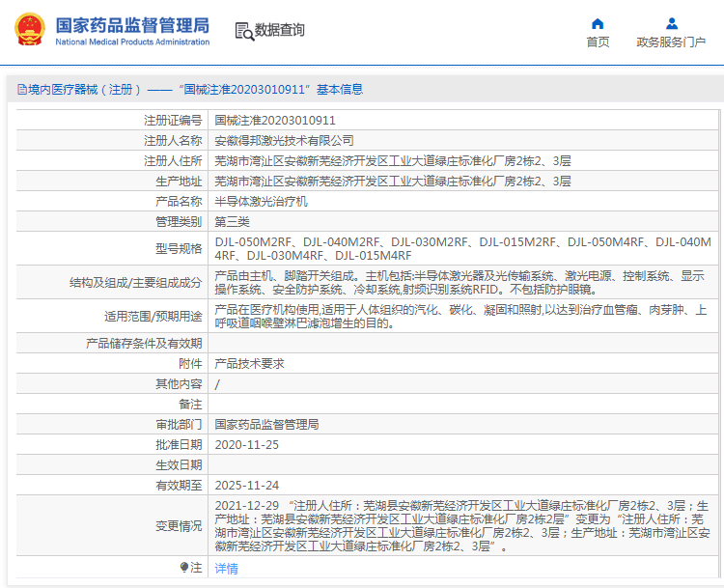Click the national emblem logo
The width and height of the screenshot is (724, 588).
coord(30,29)
